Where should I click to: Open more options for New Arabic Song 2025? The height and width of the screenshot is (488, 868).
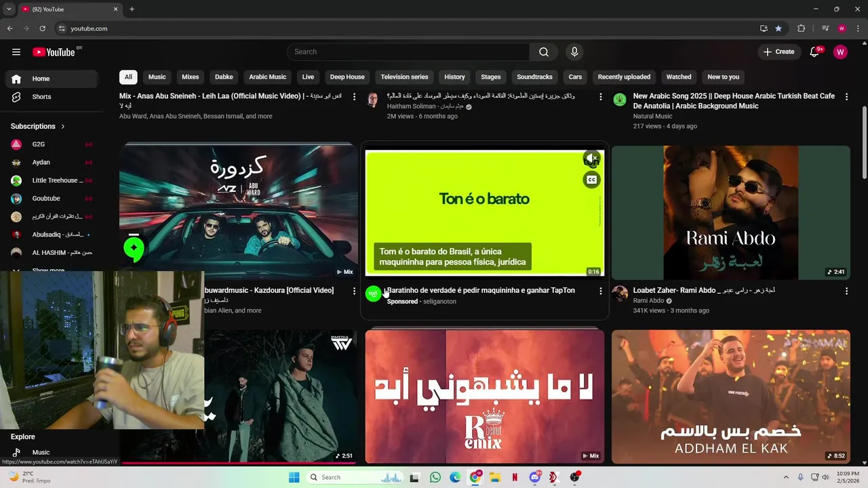[846, 97]
